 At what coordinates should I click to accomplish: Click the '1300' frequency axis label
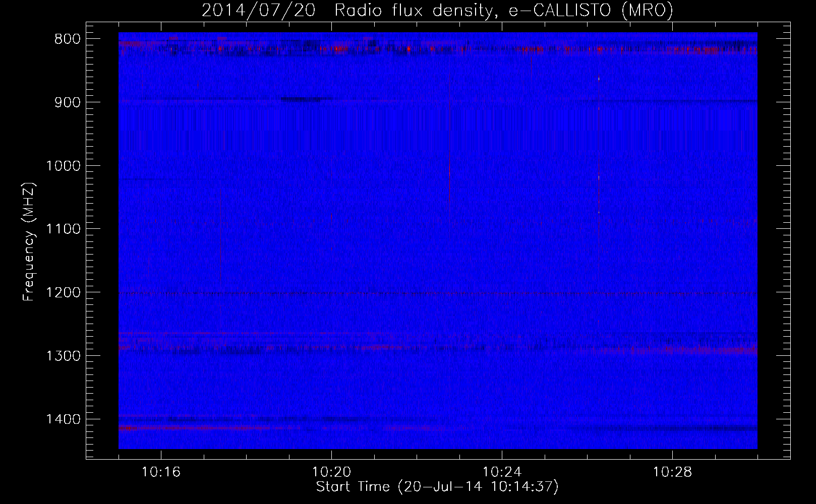pyautogui.click(x=63, y=356)
